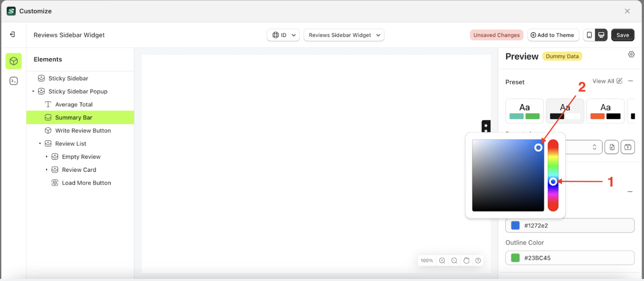This screenshot has height=281, width=644.
Task: Click the exit arrow icon in the sidebar
Action: [x=12, y=35]
